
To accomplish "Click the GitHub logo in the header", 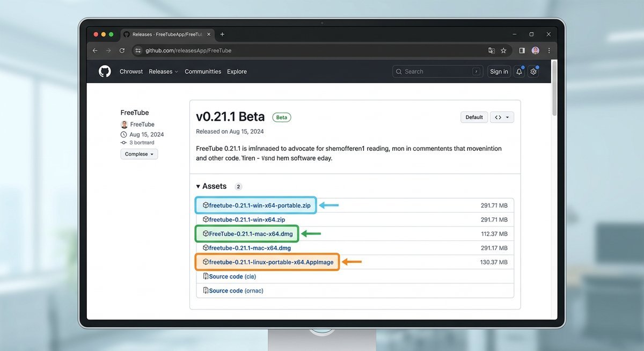I will [x=105, y=71].
